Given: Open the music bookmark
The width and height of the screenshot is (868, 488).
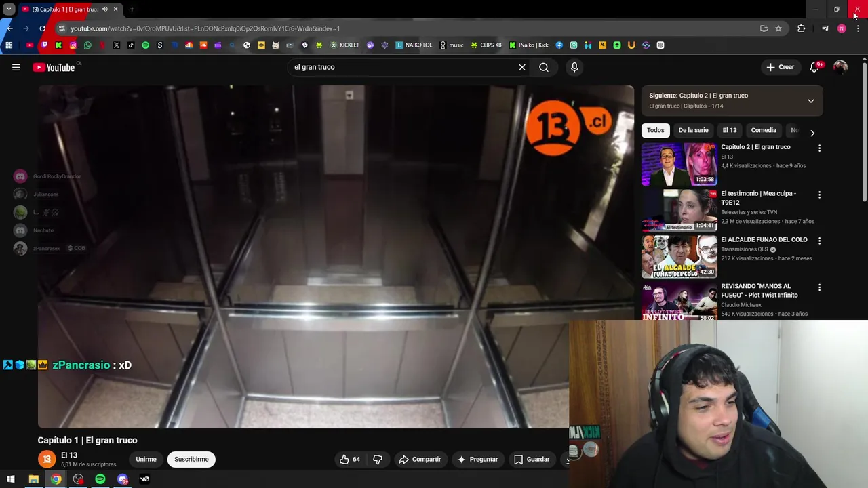Looking at the screenshot, I should [x=452, y=45].
